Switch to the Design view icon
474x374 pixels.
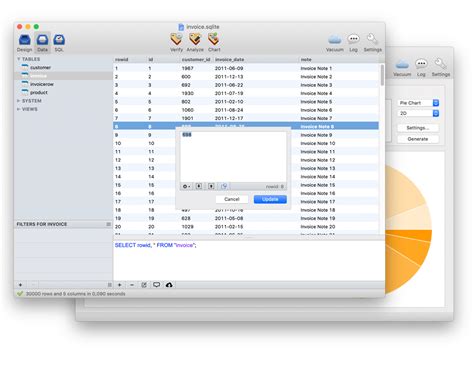(x=25, y=40)
